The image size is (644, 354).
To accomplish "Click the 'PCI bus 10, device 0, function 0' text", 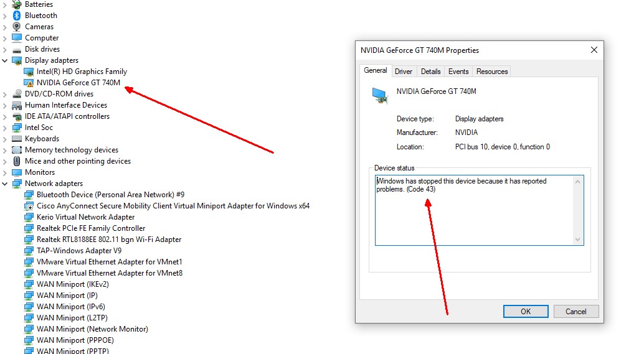I will pos(502,147).
